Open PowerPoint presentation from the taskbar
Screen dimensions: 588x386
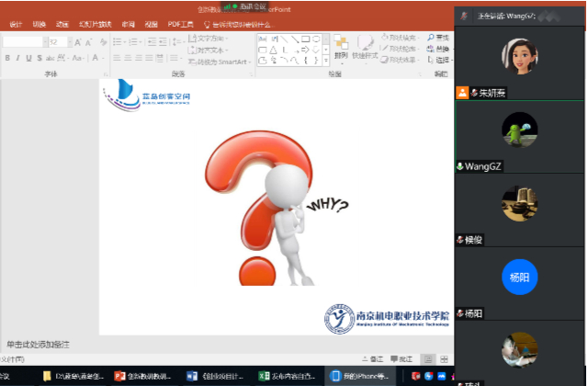(x=144, y=376)
